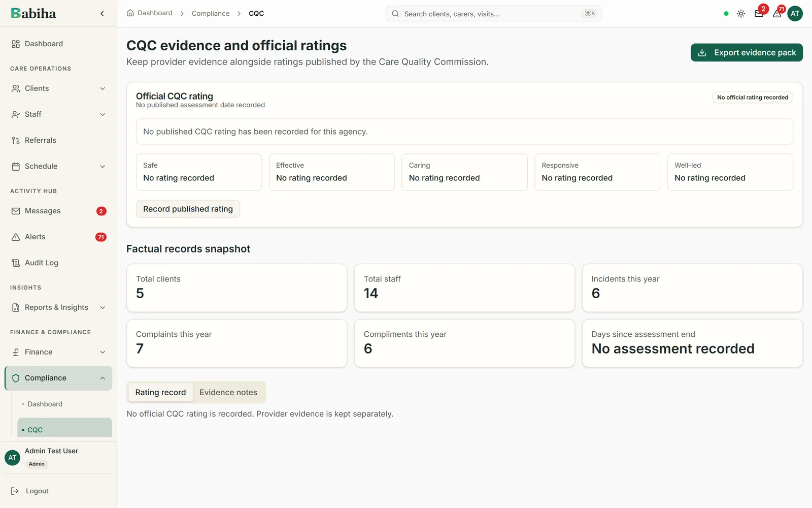Click the red 71 badge beside Alerts
The height and width of the screenshot is (508, 812).
click(101, 237)
